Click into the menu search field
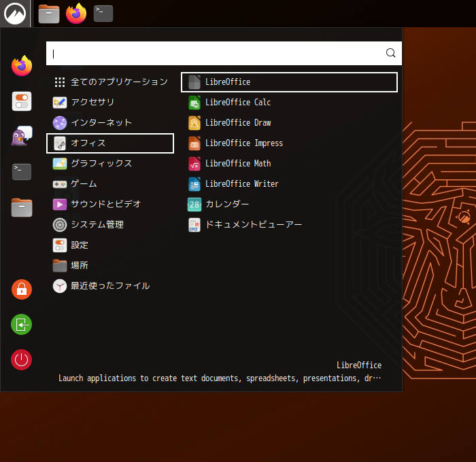476x462 pixels. [224, 54]
